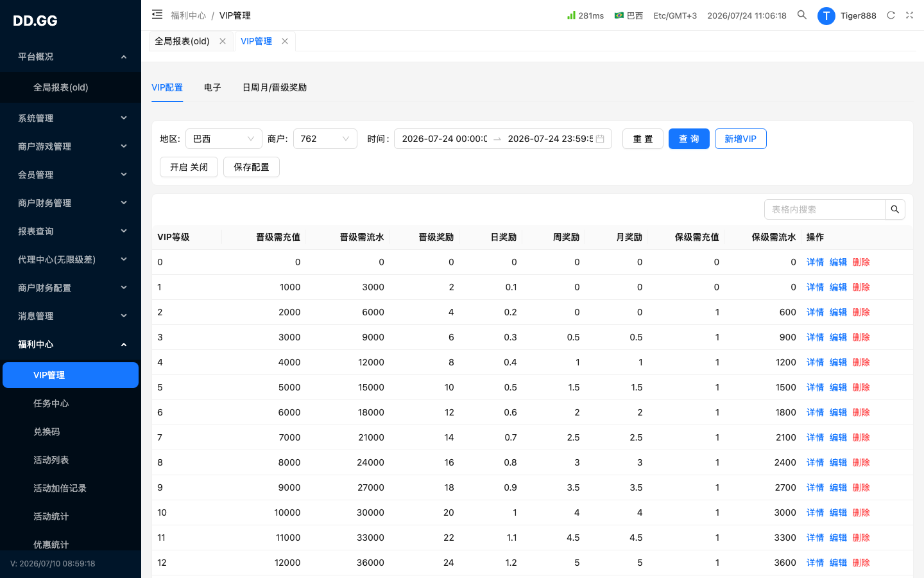Expand the 代理中心(无限级差) menu group
The image size is (924, 578).
click(x=71, y=259)
